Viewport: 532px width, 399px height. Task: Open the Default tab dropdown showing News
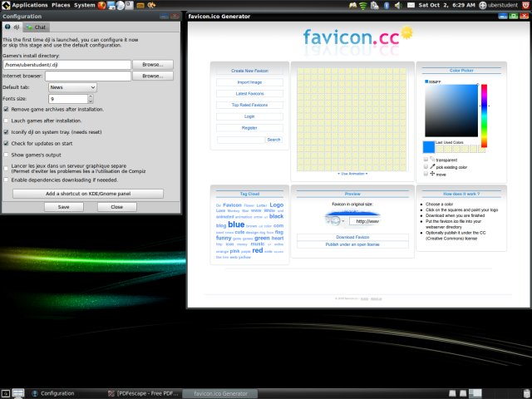pos(72,87)
